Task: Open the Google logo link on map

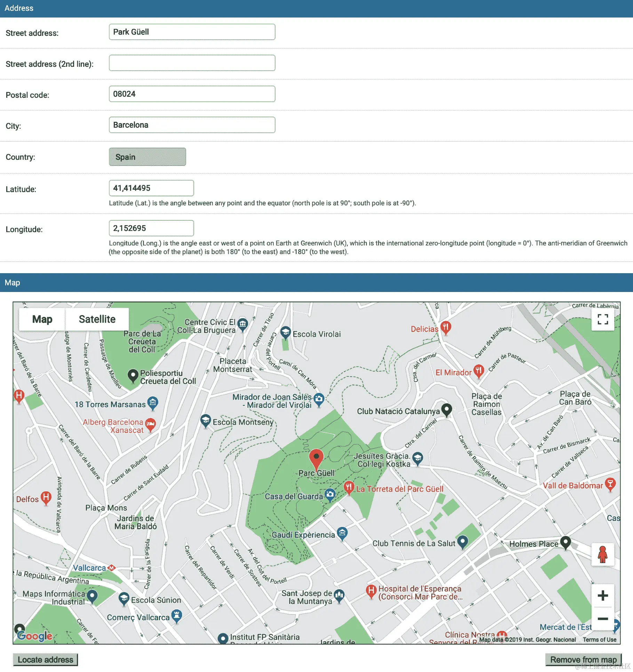Action: pos(35,636)
